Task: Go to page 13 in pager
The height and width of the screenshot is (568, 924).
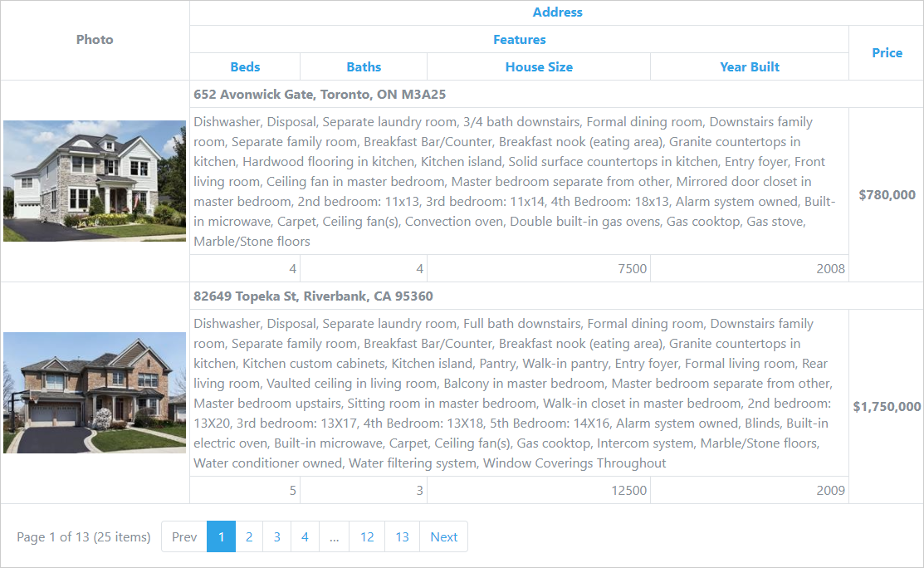Action: tap(402, 536)
